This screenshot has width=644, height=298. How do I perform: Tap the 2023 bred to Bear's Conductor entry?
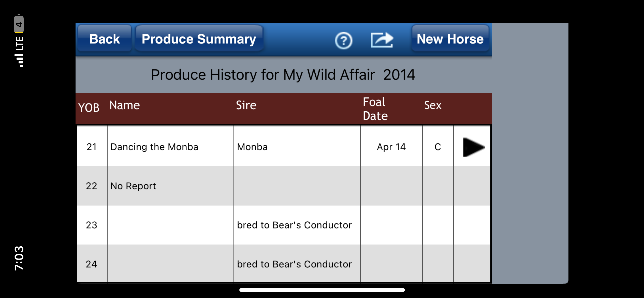(294, 225)
